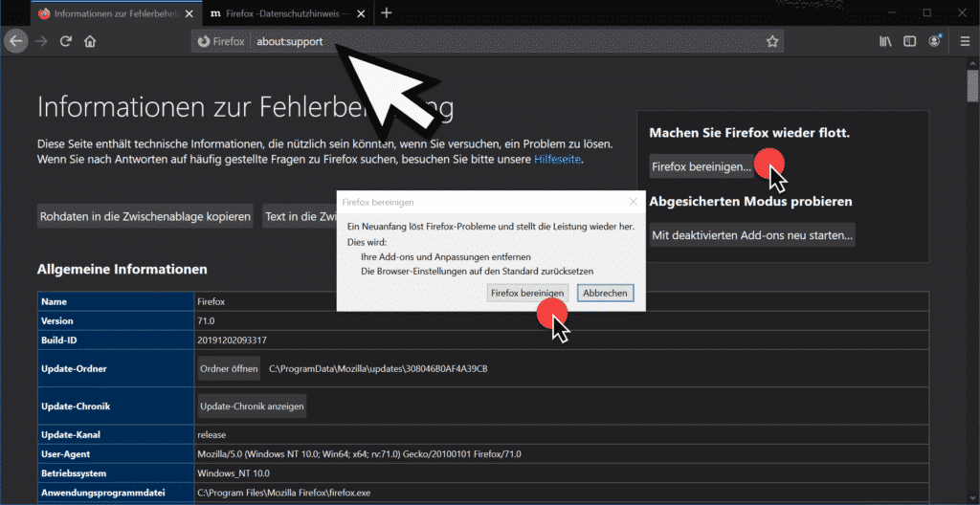
Task: Click the Update-Ordner label cell
Action: coord(116,369)
